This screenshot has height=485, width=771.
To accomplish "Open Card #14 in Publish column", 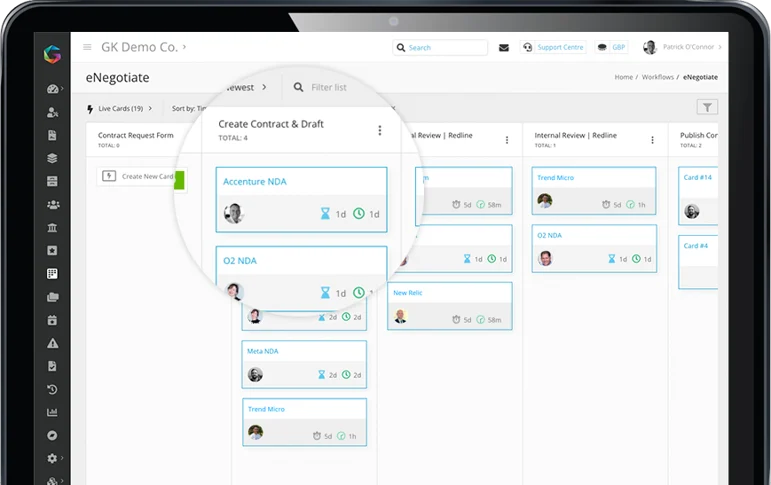I will pyautogui.click(x=698, y=196).
